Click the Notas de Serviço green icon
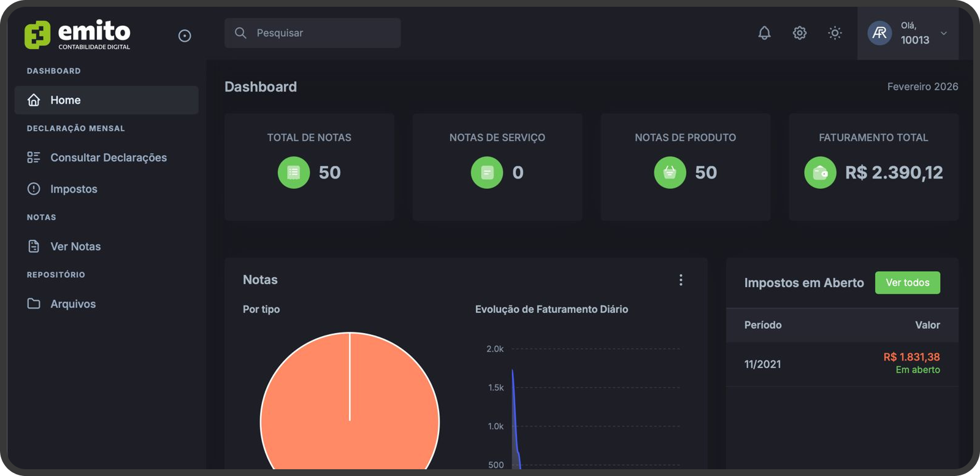The width and height of the screenshot is (980, 476). pos(487,173)
